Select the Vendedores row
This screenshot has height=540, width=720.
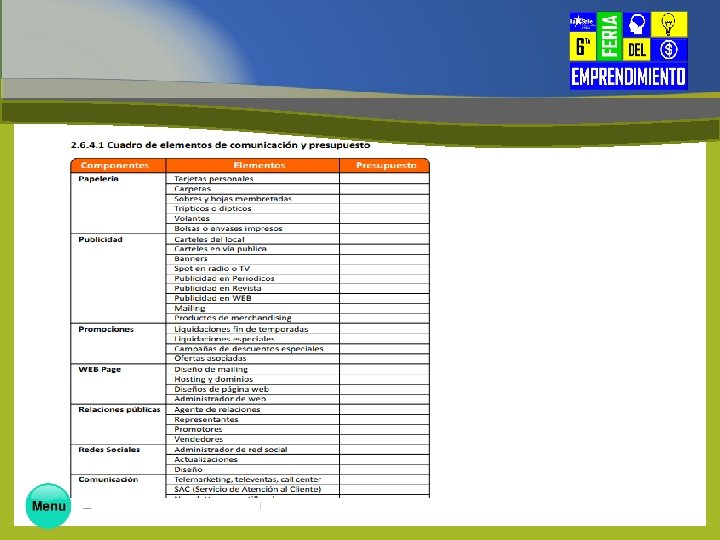tap(253, 439)
